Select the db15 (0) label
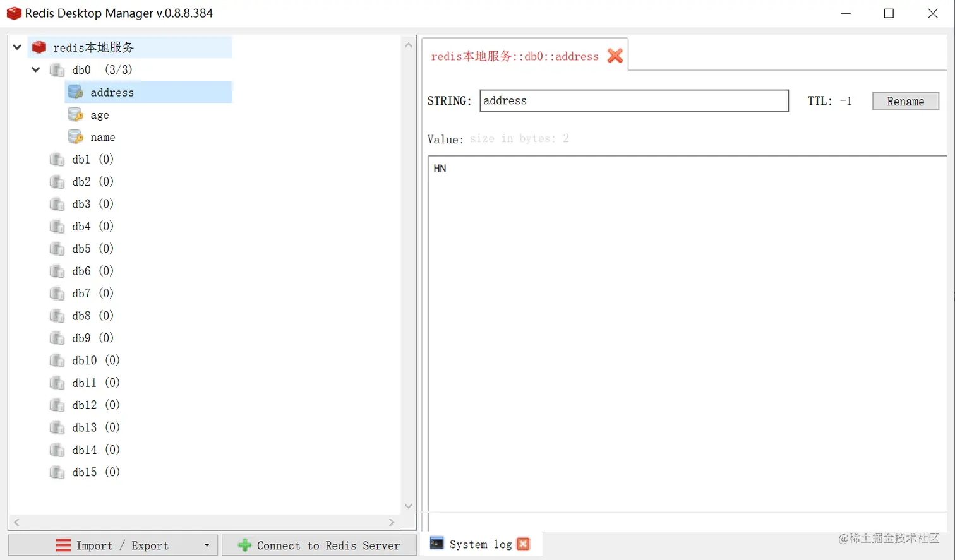The image size is (955, 560). click(96, 472)
